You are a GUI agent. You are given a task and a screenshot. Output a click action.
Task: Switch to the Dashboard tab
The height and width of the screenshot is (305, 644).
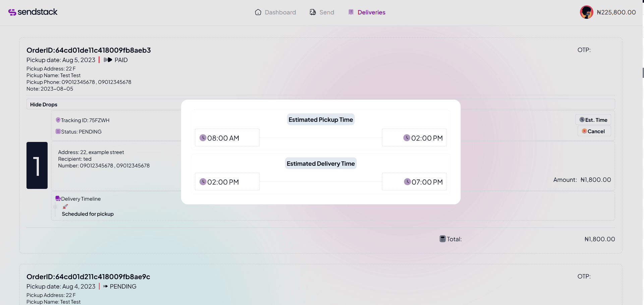280,12
